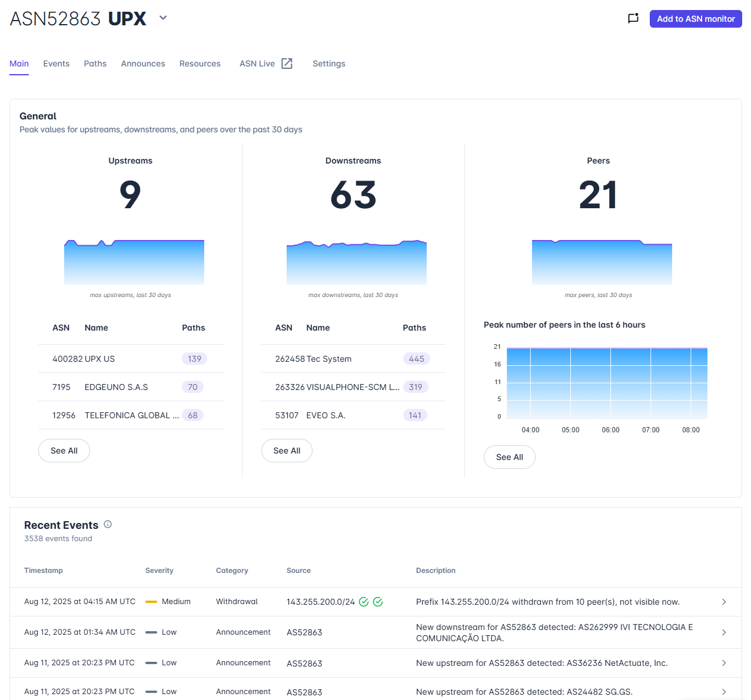
Task: Click the max downstreams 30-day chart
Action: click(357, 262)
